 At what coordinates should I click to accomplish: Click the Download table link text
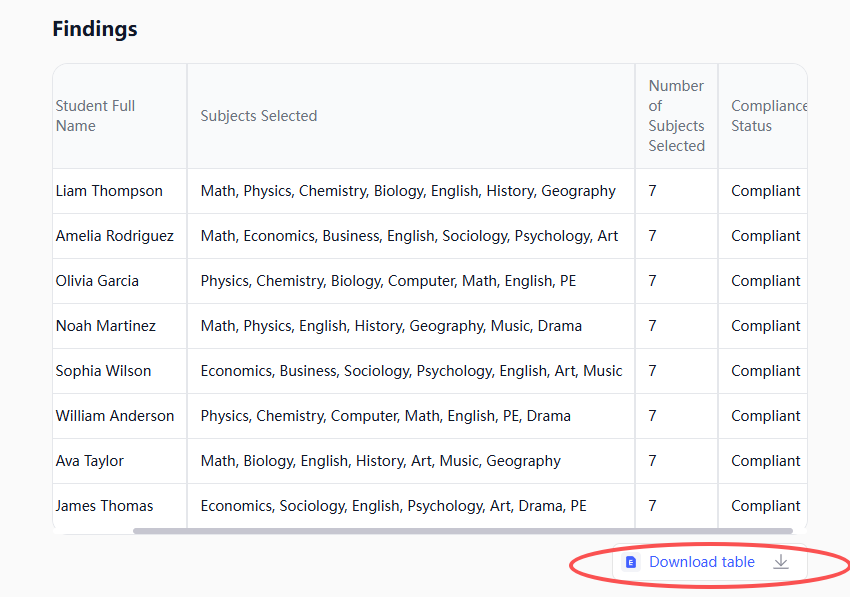(x=701, y=562)
